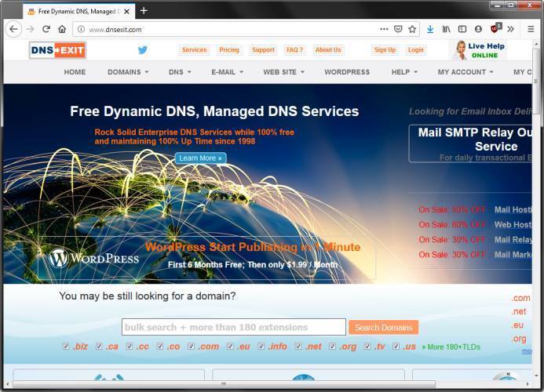Click the DNS Exit logo

[x=57, y=50]
